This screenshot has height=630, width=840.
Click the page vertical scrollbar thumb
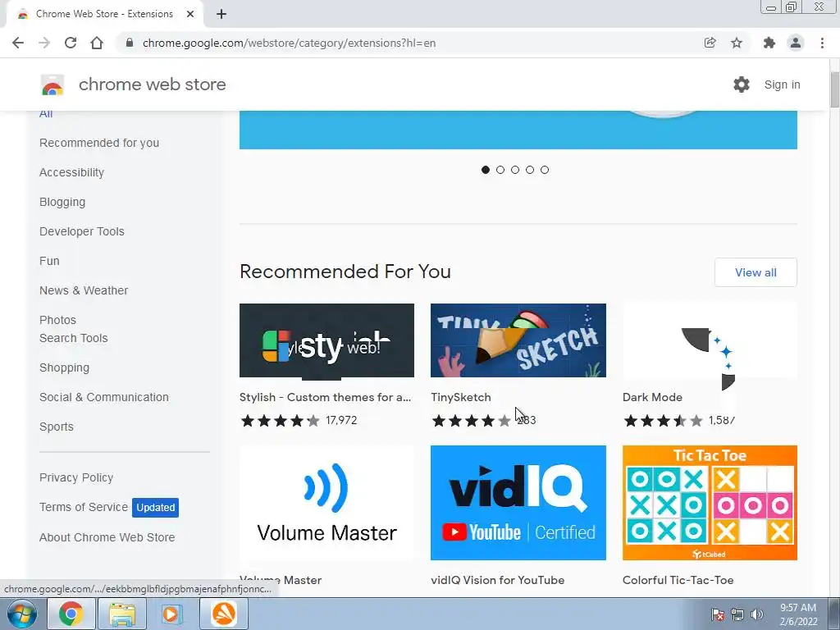tap(834, 89)
